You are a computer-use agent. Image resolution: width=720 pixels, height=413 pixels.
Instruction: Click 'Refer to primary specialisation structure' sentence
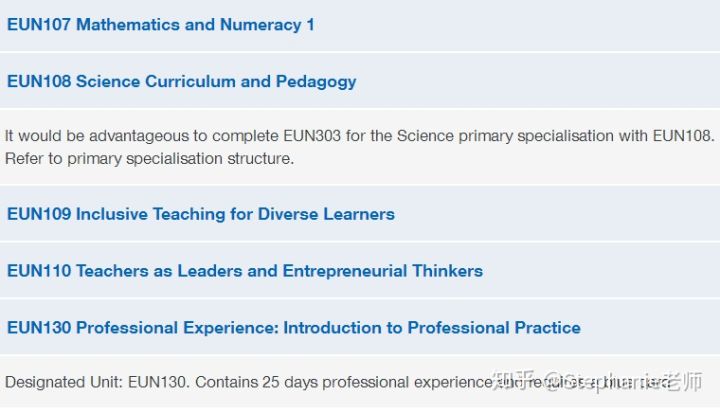click(149, 159)
